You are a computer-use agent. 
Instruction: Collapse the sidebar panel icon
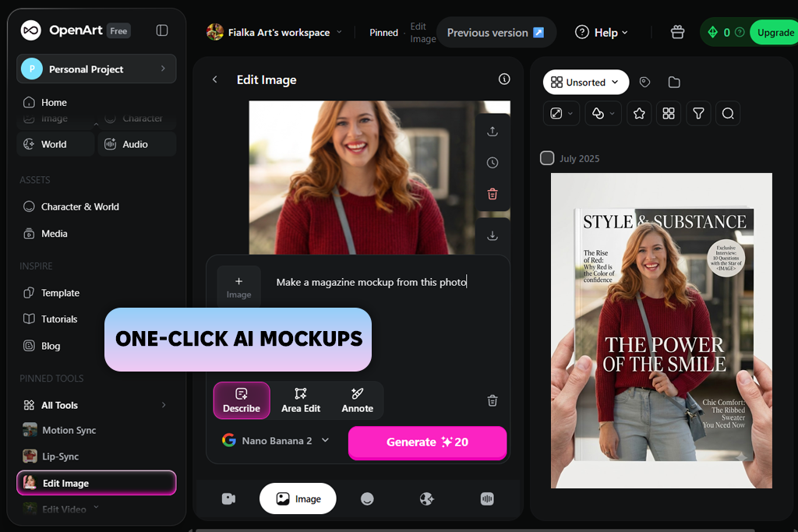pyautogui.click(x=162, y=30)
